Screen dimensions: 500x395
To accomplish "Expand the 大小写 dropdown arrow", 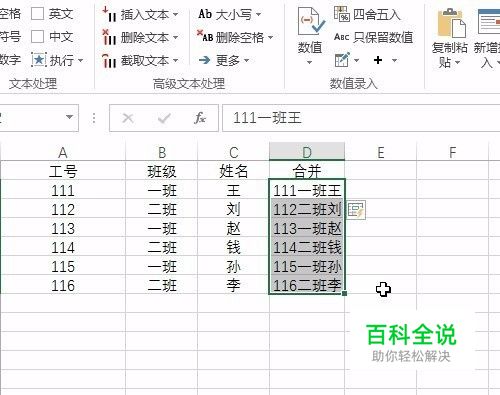I will tap(258, 15).
